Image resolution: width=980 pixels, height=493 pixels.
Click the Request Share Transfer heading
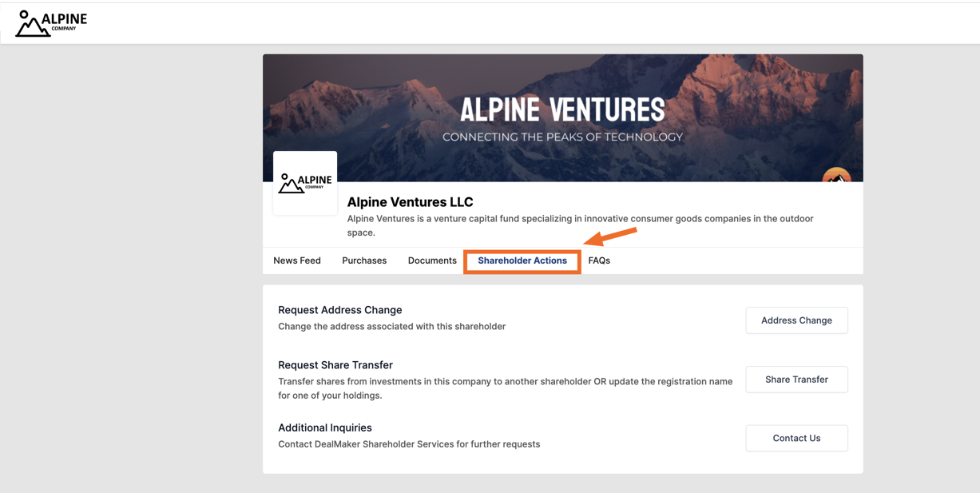click(x=335, y=365)
